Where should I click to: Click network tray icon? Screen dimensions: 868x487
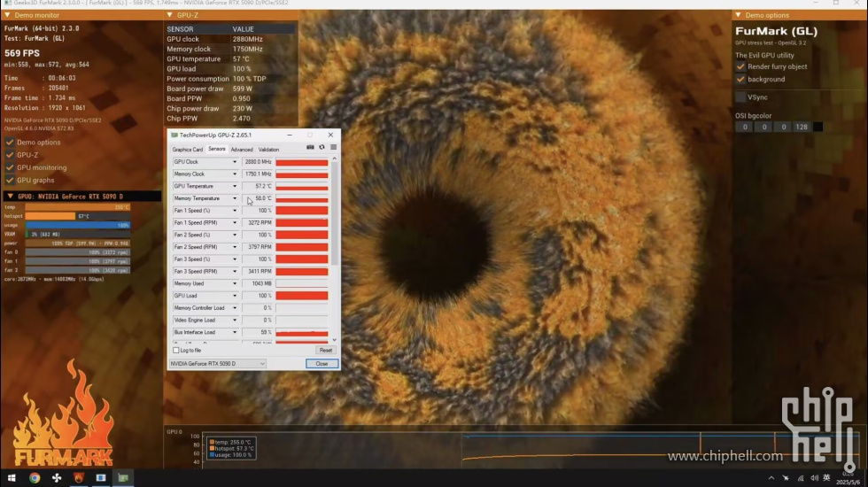(801, 478)
